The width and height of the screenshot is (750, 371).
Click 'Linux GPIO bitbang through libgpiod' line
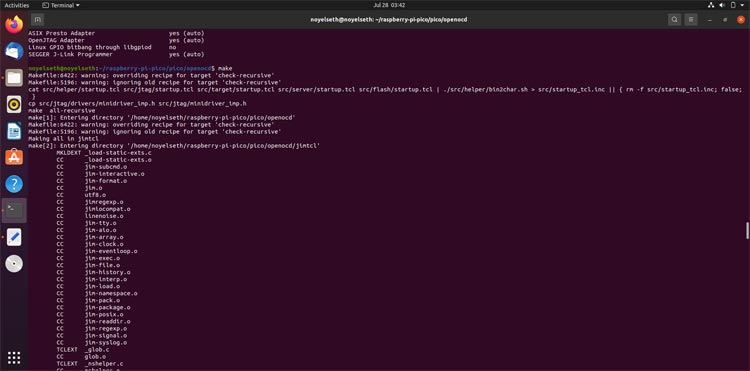[x=102, y=47]
